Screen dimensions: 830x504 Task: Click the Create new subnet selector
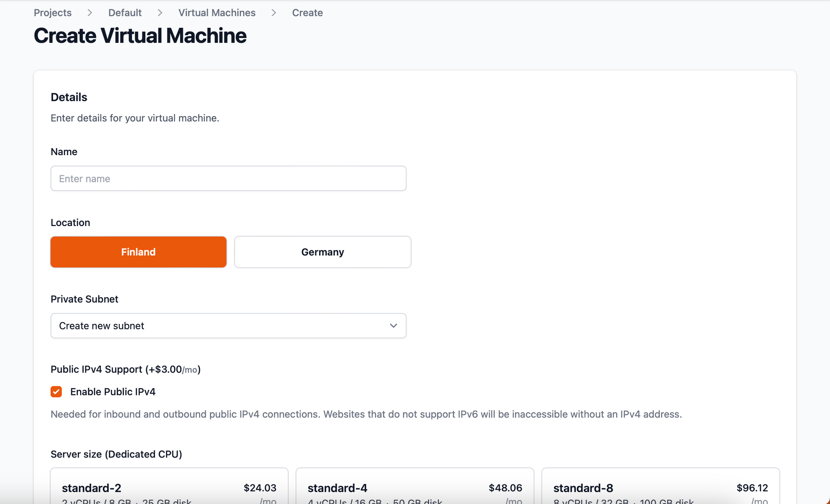tap(228, 326)
